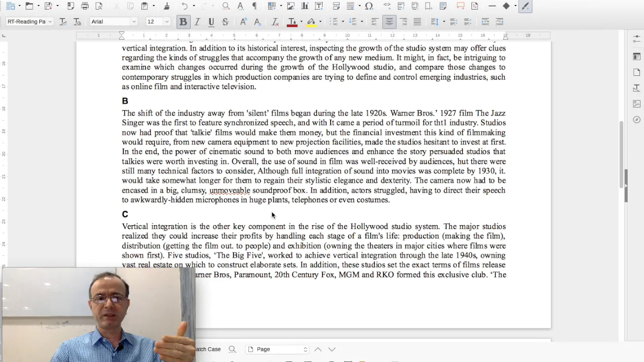Toggle Underline formatting
The height and width of the screenshot is (362, 644).
coord(211,22)
